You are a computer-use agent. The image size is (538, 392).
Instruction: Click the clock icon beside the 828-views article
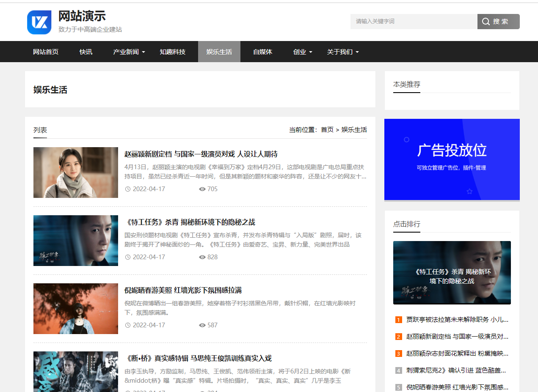coord(128,257)
